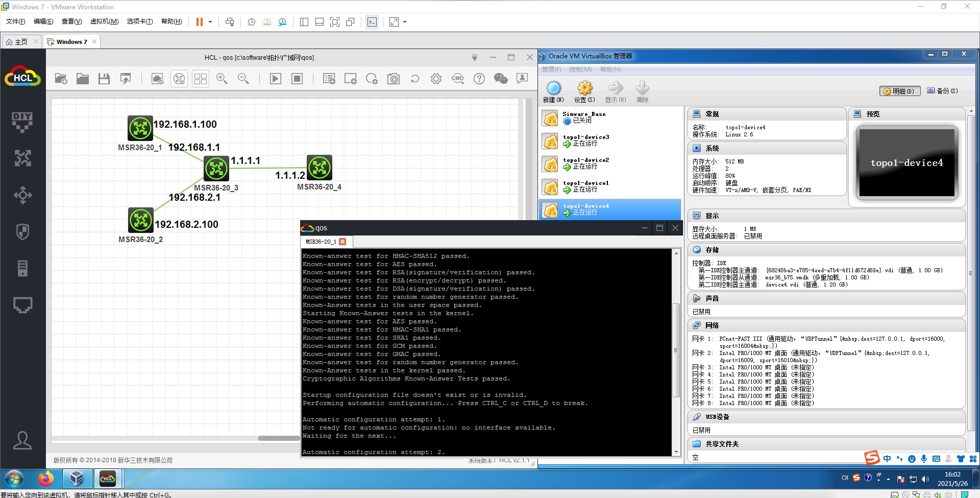Click the topo1-device4 preview thumbnail
The height and width of the screenshot is (498, 980).
(907, 163)
